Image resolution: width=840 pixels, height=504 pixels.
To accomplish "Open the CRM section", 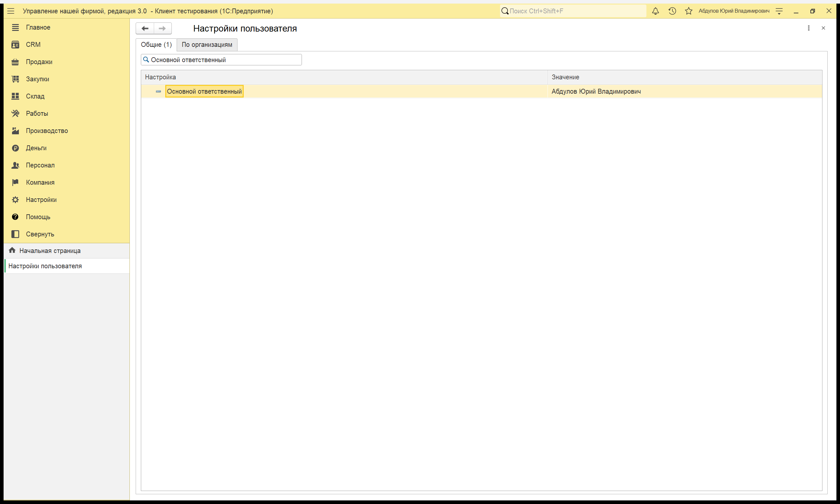I will (33, 45).
